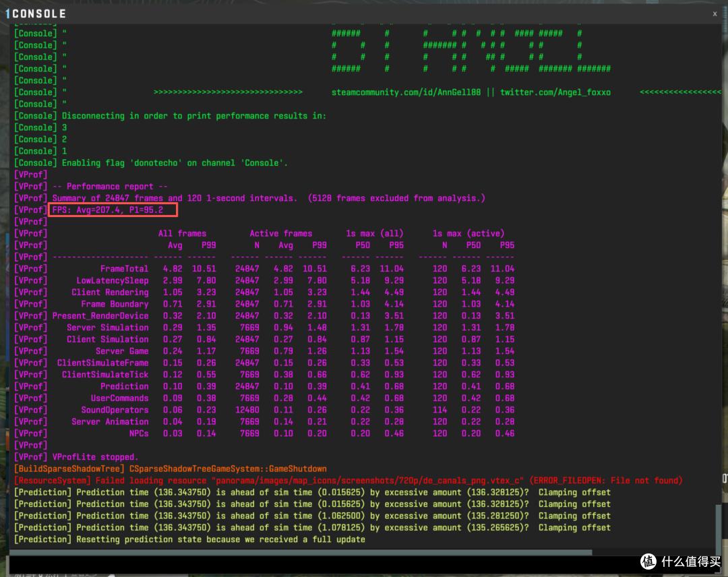The height and width of the screenshot is (577, 728).
Task: Click the '1s max (all)' column header
Action: tap(375, 233)
